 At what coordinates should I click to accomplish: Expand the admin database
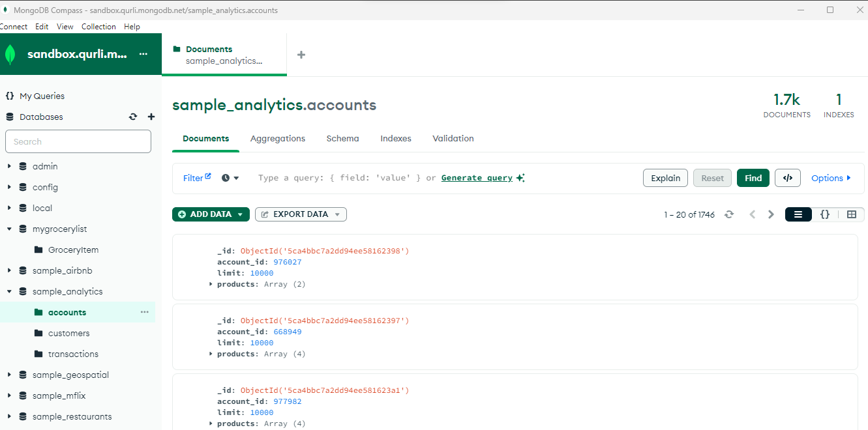click(9, 166)
